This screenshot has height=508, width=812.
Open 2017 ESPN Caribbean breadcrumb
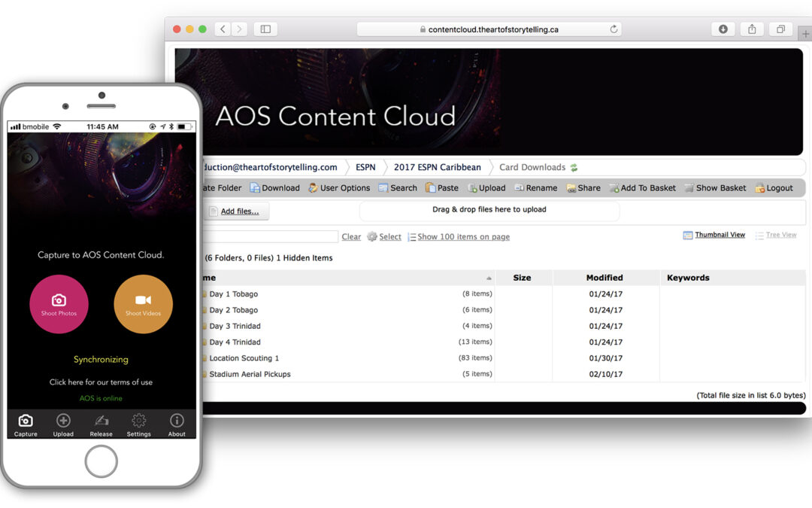(x=438, y=167)
